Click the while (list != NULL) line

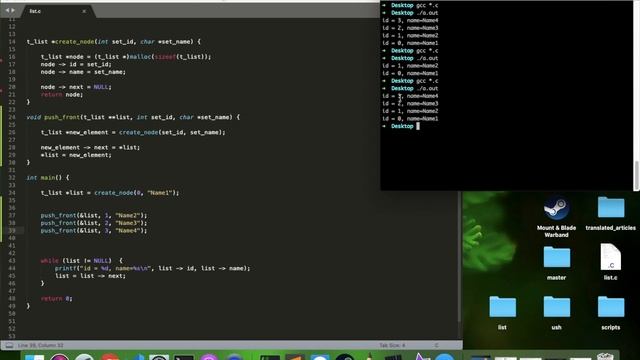pos(81,260)
